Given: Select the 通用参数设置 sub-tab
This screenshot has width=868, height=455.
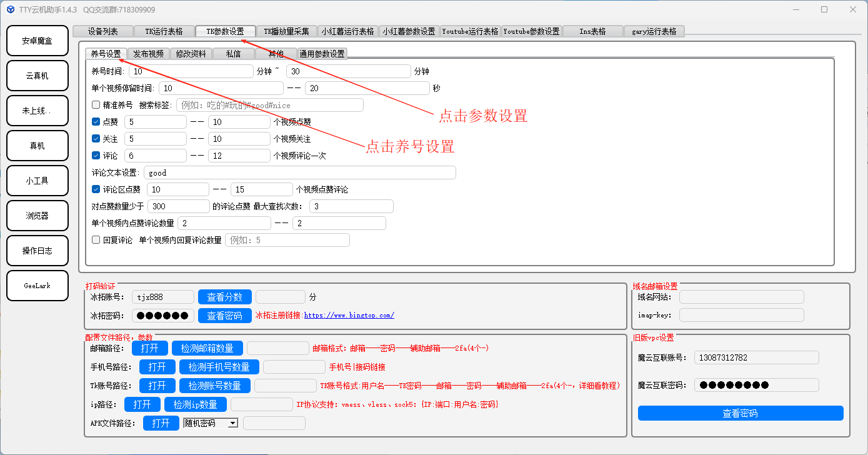Looking at the screenshot, I should [x=322, y=54].
